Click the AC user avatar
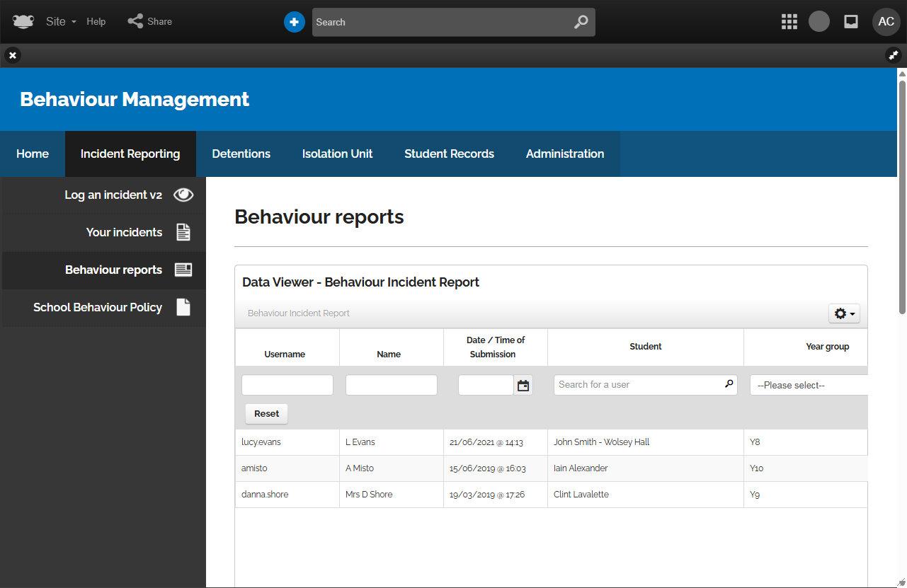Viewport: 907px width, 588px height. coord(886,22)
